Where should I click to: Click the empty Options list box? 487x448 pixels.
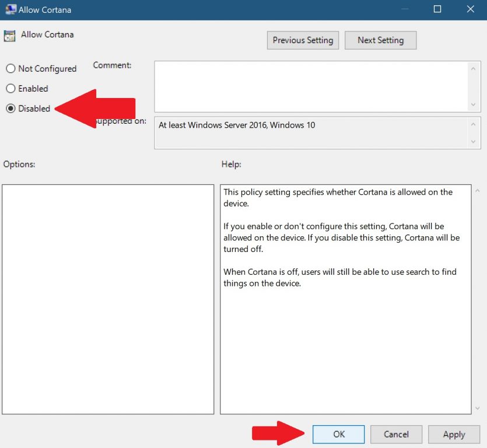(108, 299)
